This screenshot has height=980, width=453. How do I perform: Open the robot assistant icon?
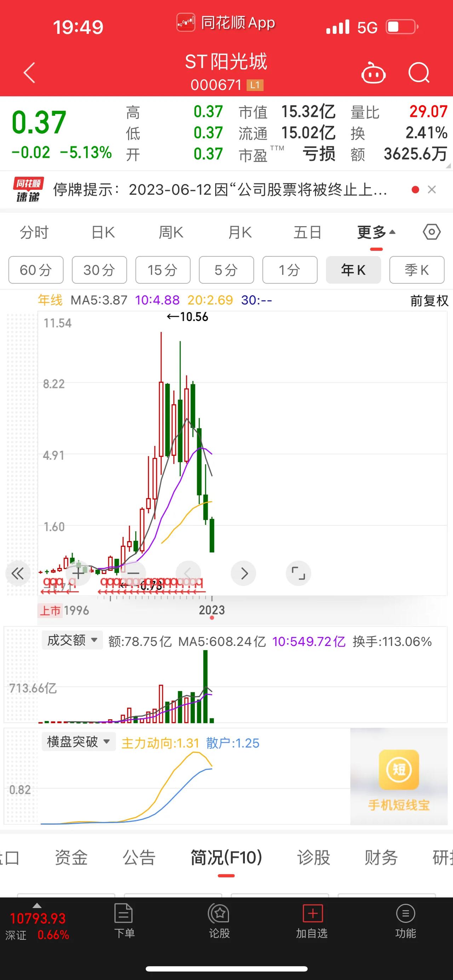(x=373, y=72)
